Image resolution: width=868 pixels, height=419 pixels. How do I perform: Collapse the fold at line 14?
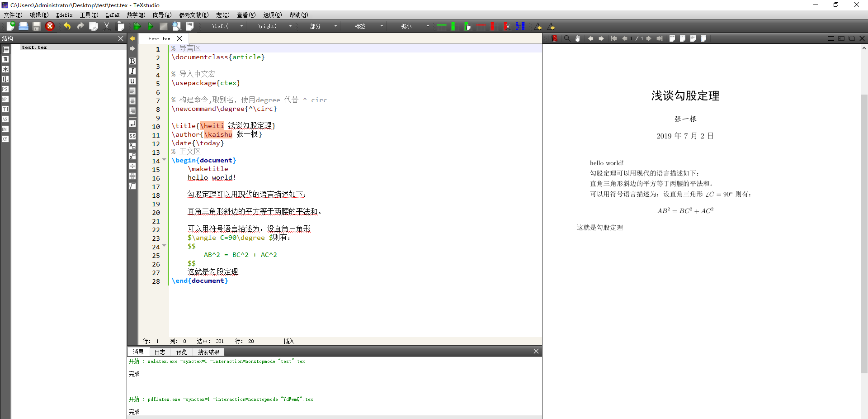coord(164,160)
